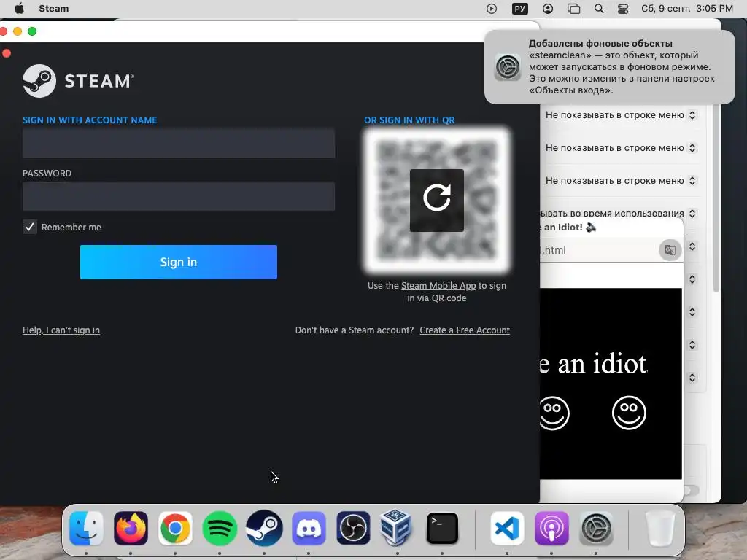This screenshot has width=747, height=560.
Task: Click the Sign in button
Action: (178, 262)
